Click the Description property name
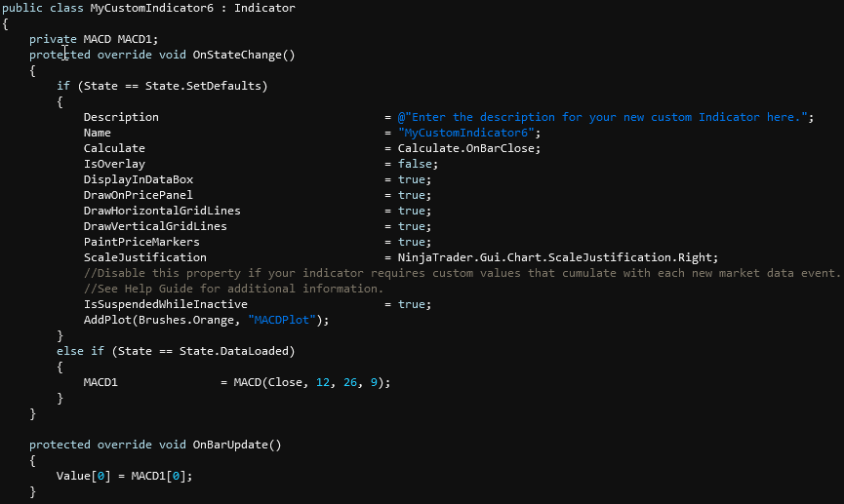The image size is (844, 504). (x=121, y=117)
